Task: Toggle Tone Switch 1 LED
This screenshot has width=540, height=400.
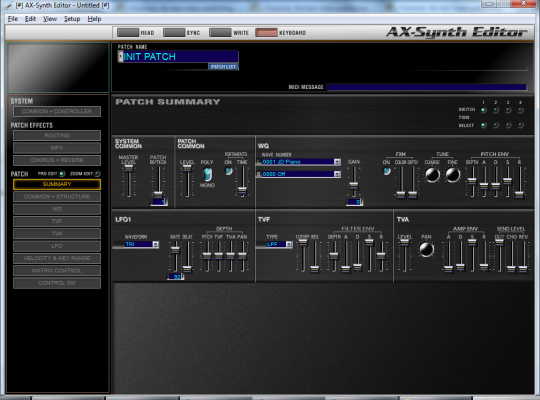Action: coord(484,110)
